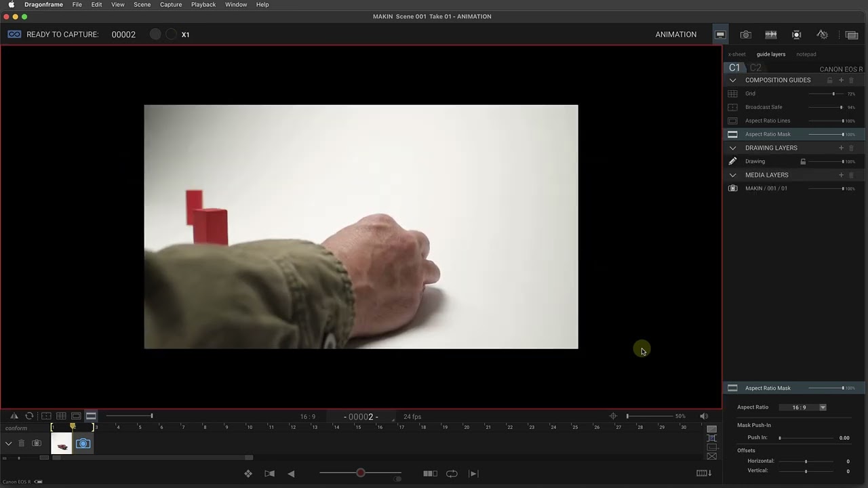
Task: Add a new drawing layer with plus icon
Action: tap(841, 148)
